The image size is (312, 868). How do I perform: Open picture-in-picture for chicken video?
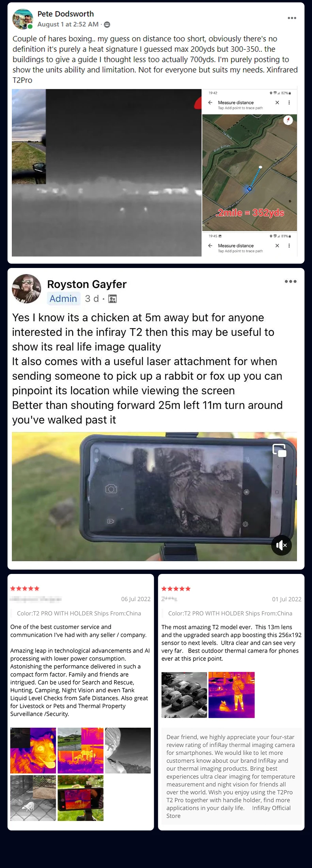280,450
